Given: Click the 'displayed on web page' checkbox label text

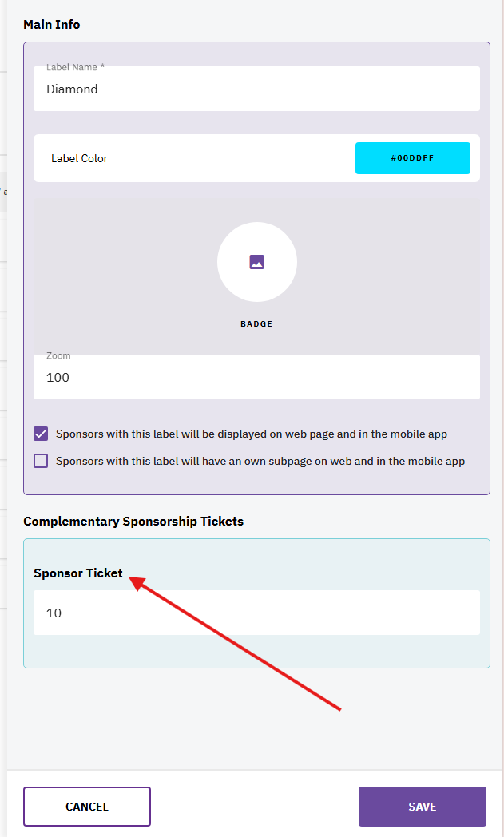Looking at the screenshot, I should 252,434.
